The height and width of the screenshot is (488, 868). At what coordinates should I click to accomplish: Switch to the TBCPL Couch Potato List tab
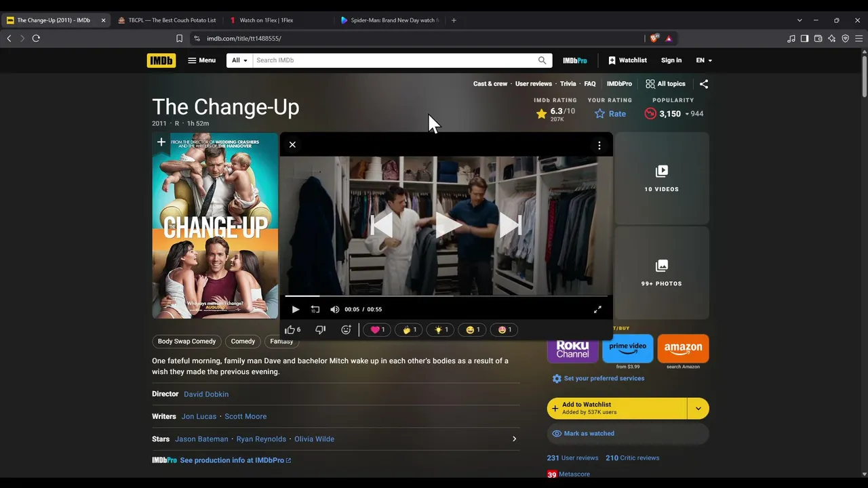point(167,20)
